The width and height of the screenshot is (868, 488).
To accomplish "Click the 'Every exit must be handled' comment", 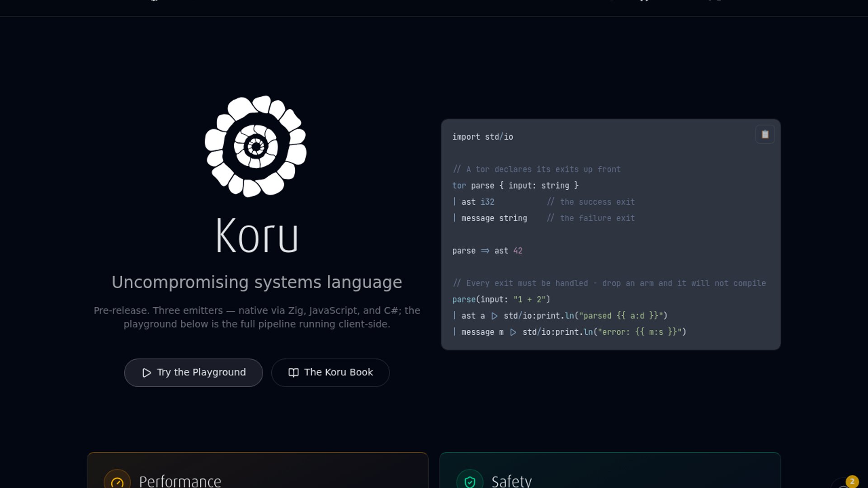I will [x=609, y=283].
